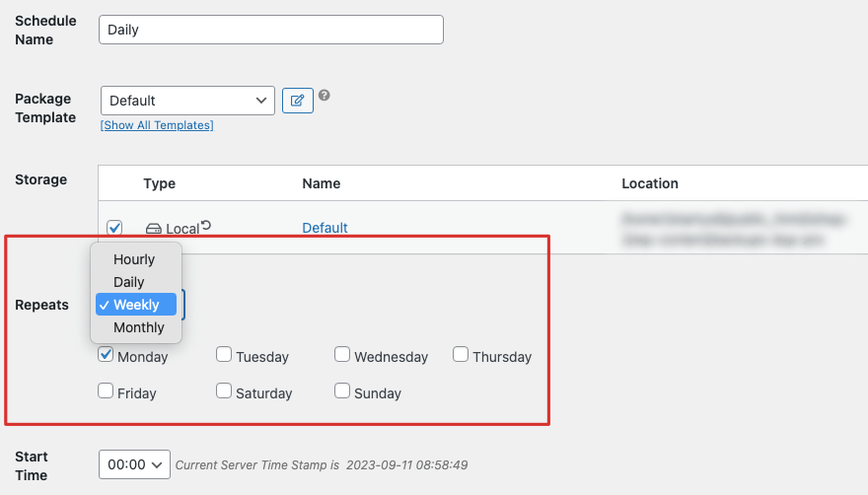Viewport: 868px width, 495px height.
Task: Click the Schedule Name input field
Action: [271, 30]
